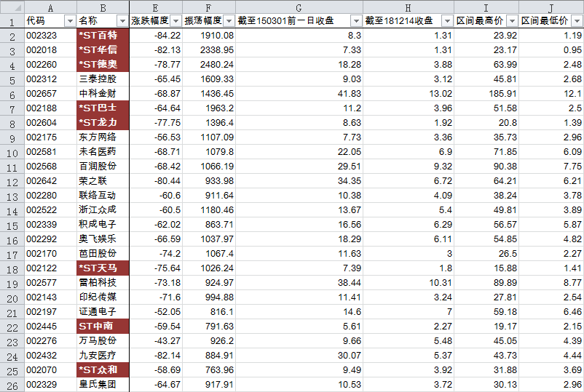Select column J header

[x=551, y=7]
